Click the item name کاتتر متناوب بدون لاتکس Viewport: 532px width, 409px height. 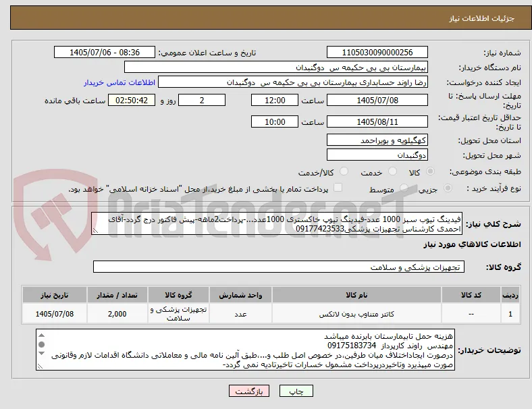(x=356, y=314)
